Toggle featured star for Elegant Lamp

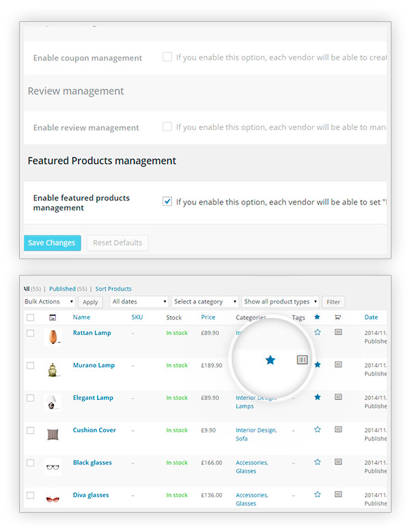coord(317,397)
